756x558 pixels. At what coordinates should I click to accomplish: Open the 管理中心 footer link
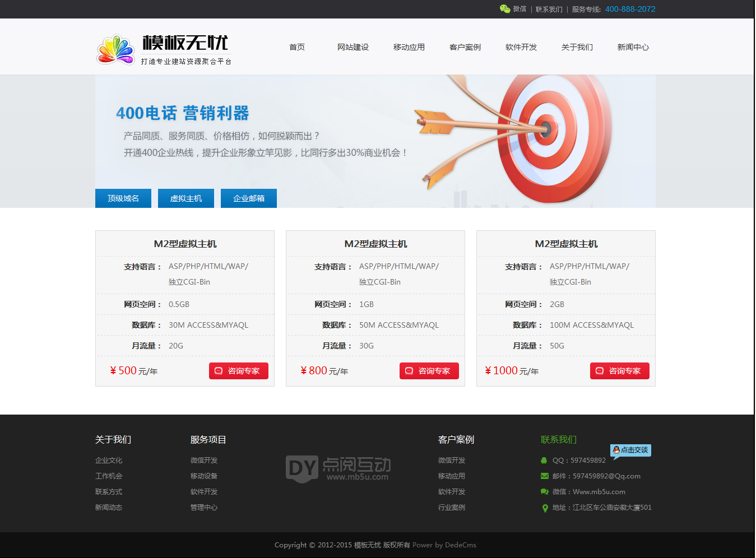[x=204, y=508]
